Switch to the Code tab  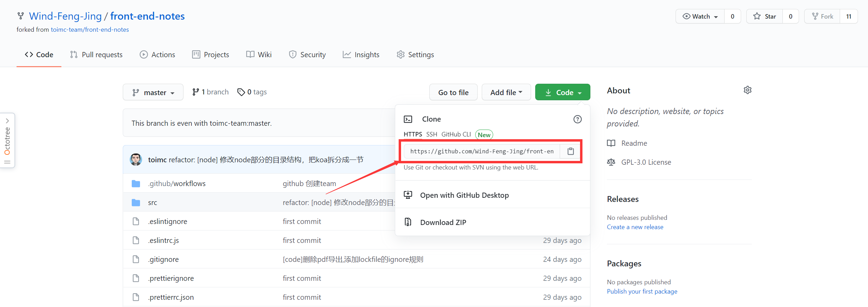point(39,54)
